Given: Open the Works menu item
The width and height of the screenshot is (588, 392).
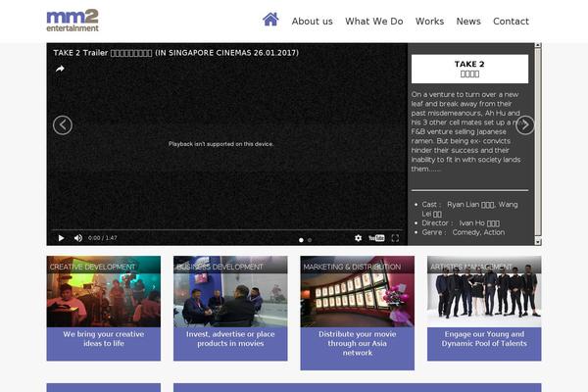Looking at the screenshot, I should pyautogui.click(x=429, y=22).
